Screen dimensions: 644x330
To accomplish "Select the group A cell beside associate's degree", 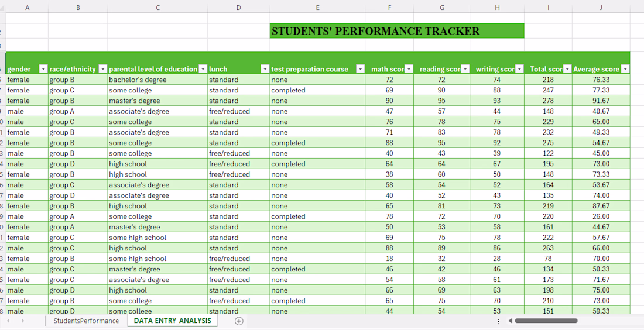I will tap(78, 111).
